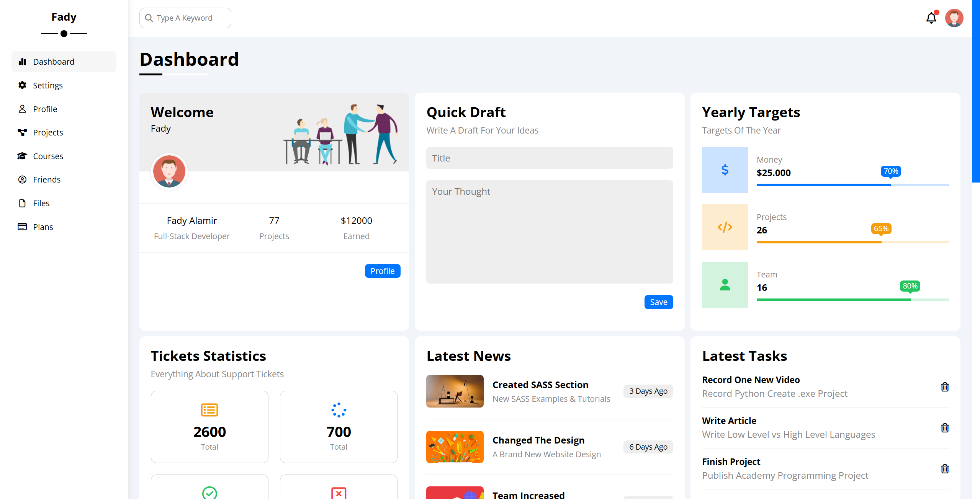Click the Team 80% progress bar
Image resolution: width=980 pixels, height=499 pixels.
[852, 300]
